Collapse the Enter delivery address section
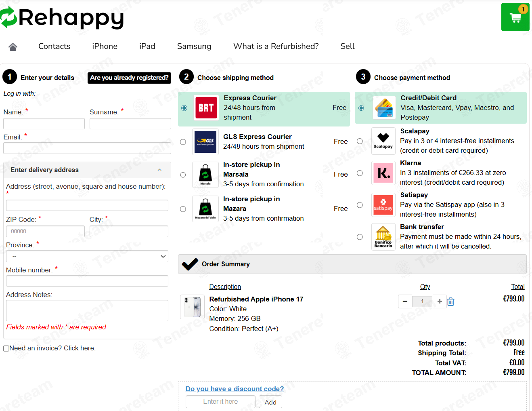 (87, 170)
